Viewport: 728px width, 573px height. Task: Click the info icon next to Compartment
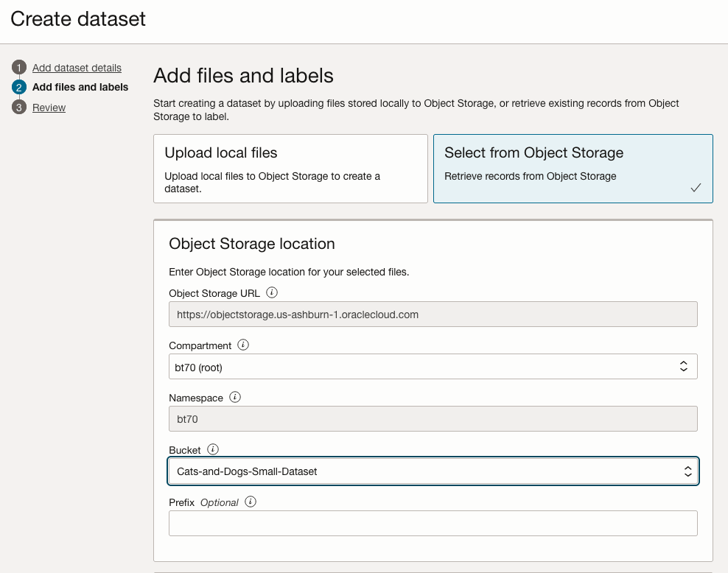(243, 345)
